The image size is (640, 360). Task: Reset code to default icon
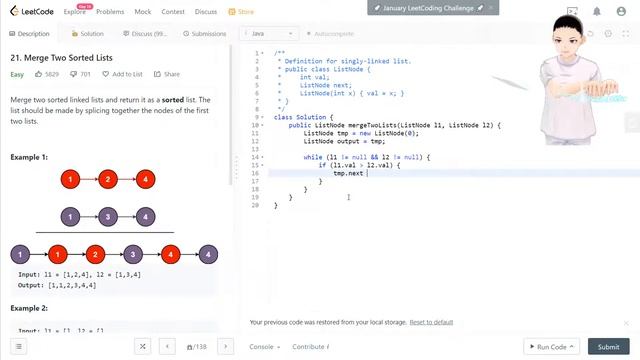590,34
